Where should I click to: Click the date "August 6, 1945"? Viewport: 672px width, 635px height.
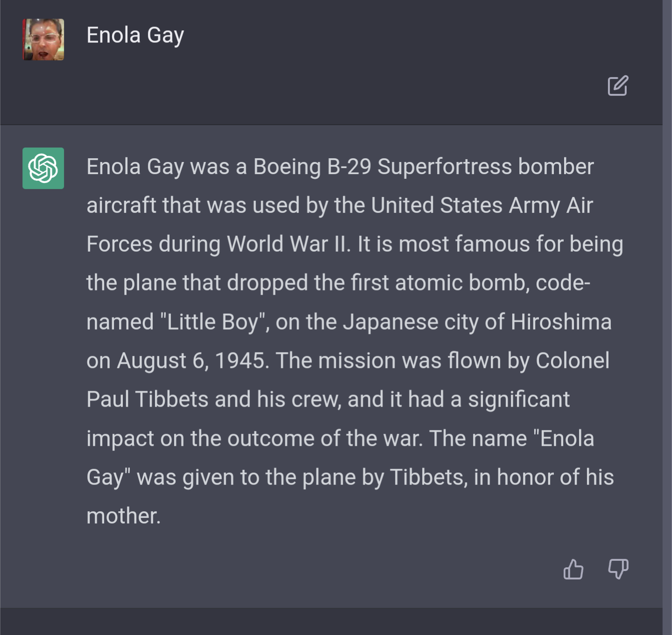pyautogui.click(x=191, y=361)
